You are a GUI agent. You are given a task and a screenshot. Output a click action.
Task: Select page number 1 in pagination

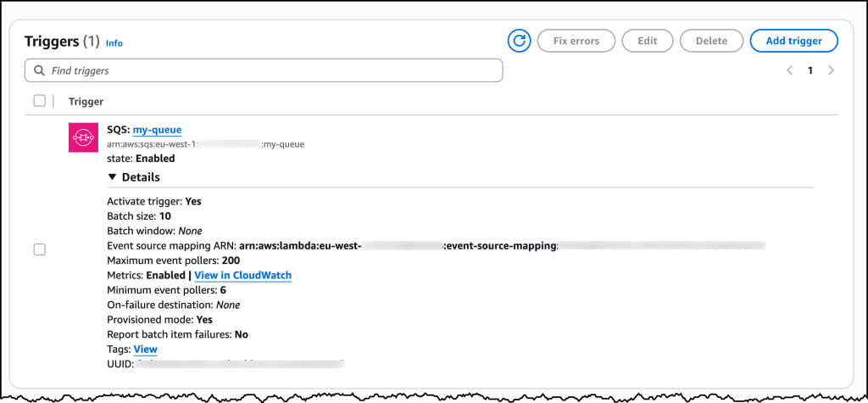click(810, 70)
